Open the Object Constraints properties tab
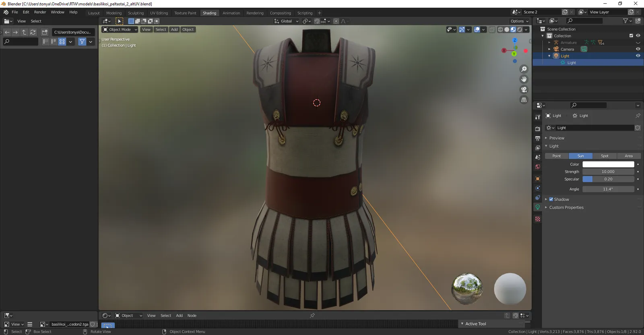This screenshot has width=644, height=335. point(538,198)
